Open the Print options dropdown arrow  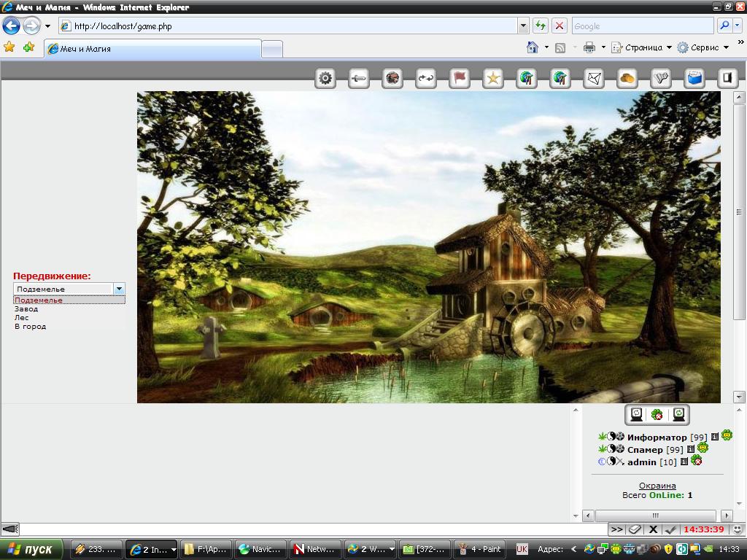(x=603, y=47)
